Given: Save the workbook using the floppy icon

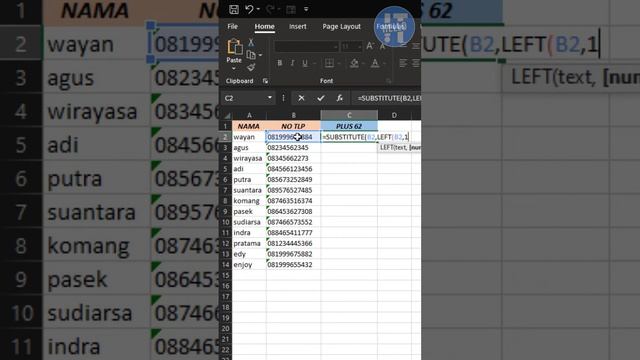Looking at the screenshot, I should (x=234, y=9).
